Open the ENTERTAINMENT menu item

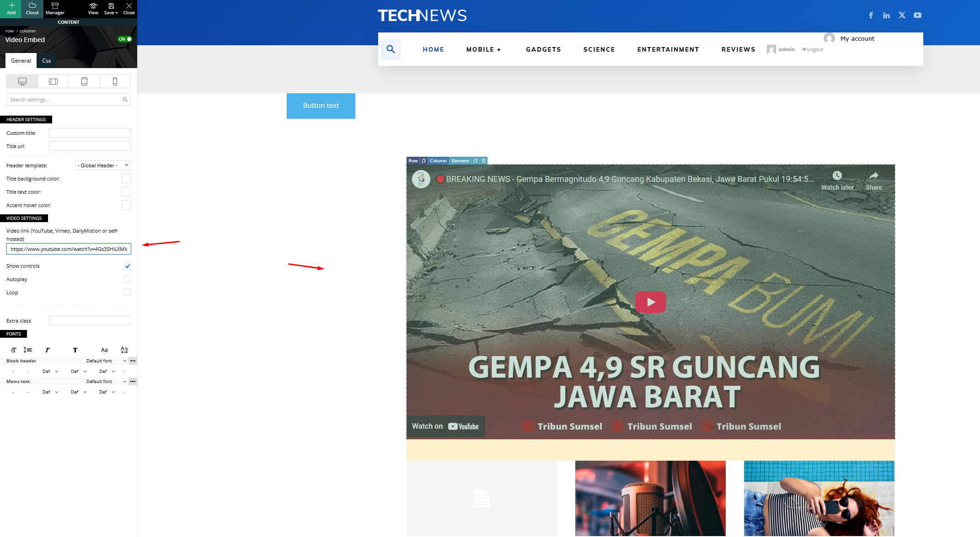[x=668, y=49]
